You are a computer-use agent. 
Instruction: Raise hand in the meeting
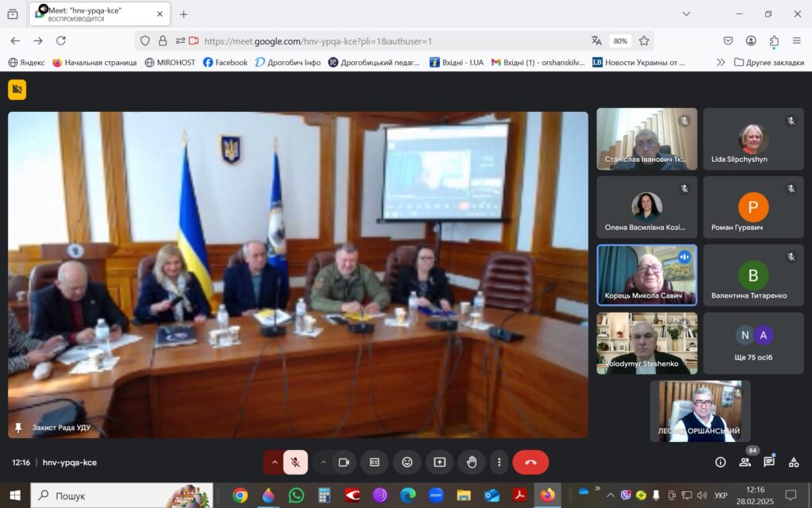click(x=472, y=462)
